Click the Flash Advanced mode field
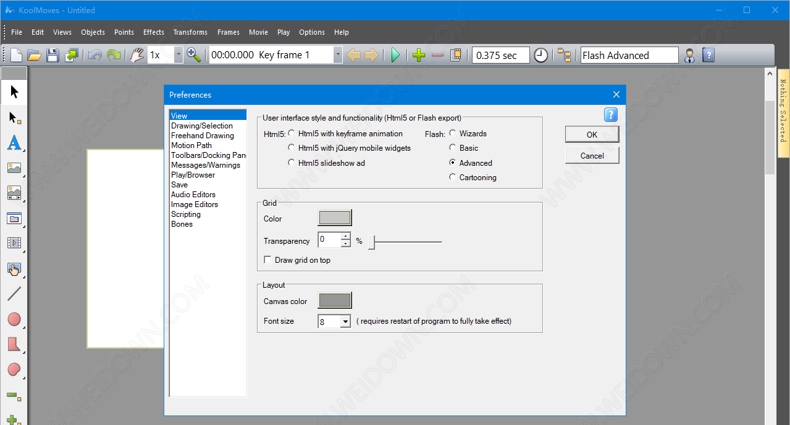This screenshot has width=790, height=425. pyautogui.click(x=629, y=55)
